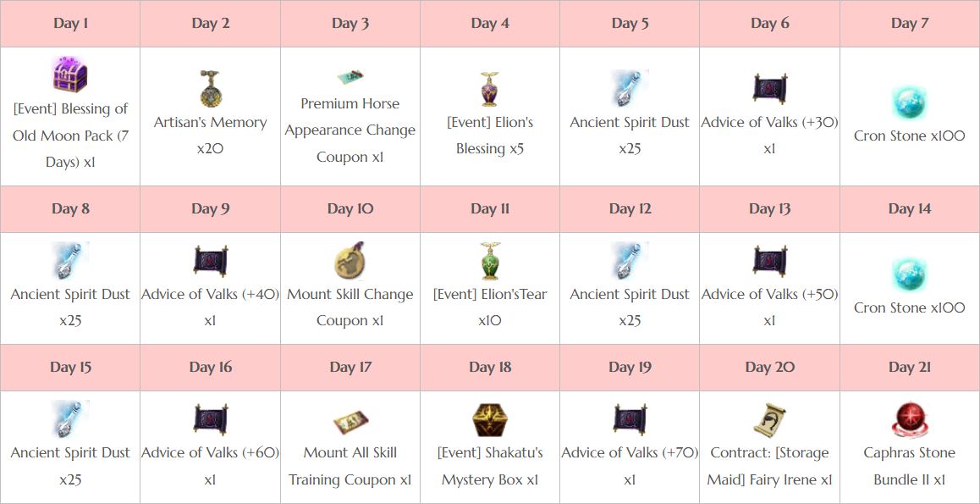The image size is (980, 504).
Task: Click the green Elion's Tear vase icon
Action: point(489,261)
